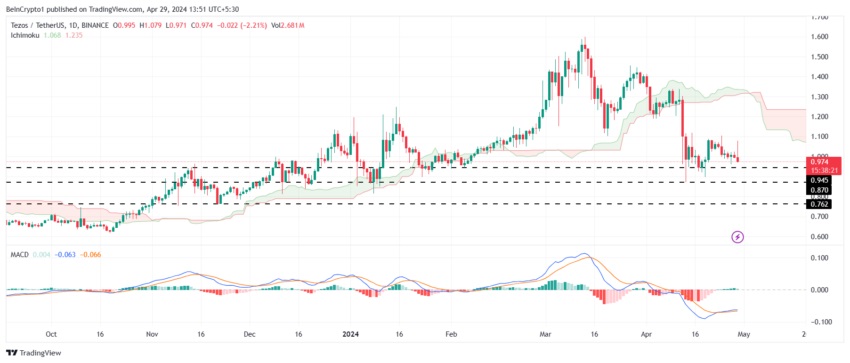The height and width of the screenshot is (363, 850).
Task: Select the 0.870 horizontal line price tag
Action: [818, 190]
